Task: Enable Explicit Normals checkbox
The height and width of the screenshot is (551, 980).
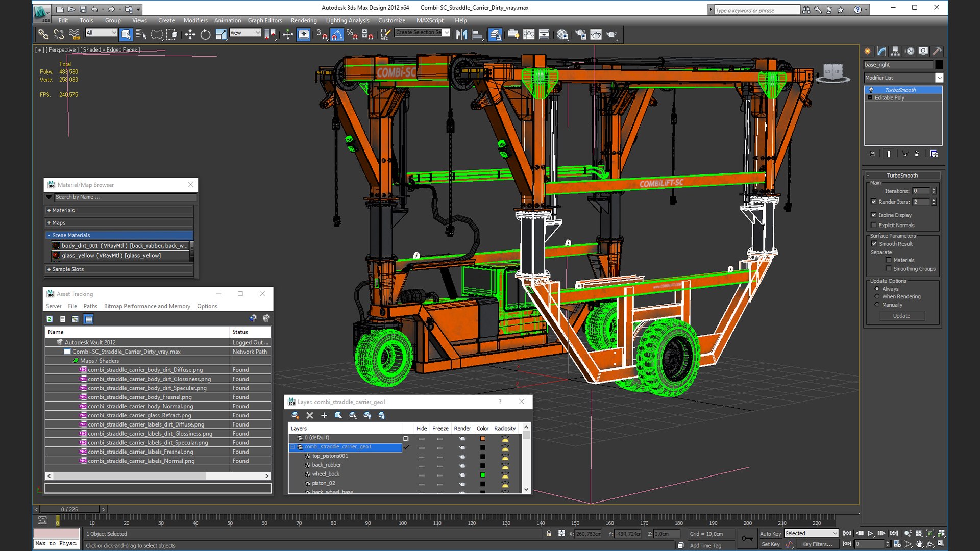Action: point(874,225)
